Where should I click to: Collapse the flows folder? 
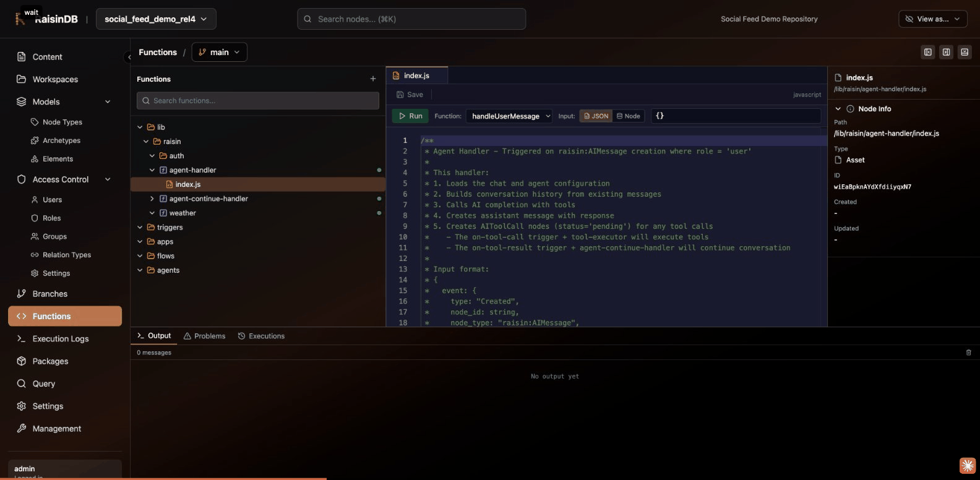click(140, 256)
